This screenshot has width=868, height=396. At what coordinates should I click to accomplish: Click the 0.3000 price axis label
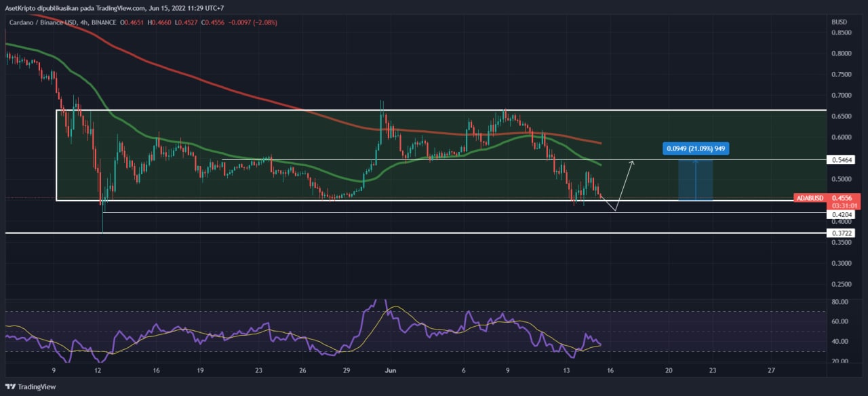point(842,263)
